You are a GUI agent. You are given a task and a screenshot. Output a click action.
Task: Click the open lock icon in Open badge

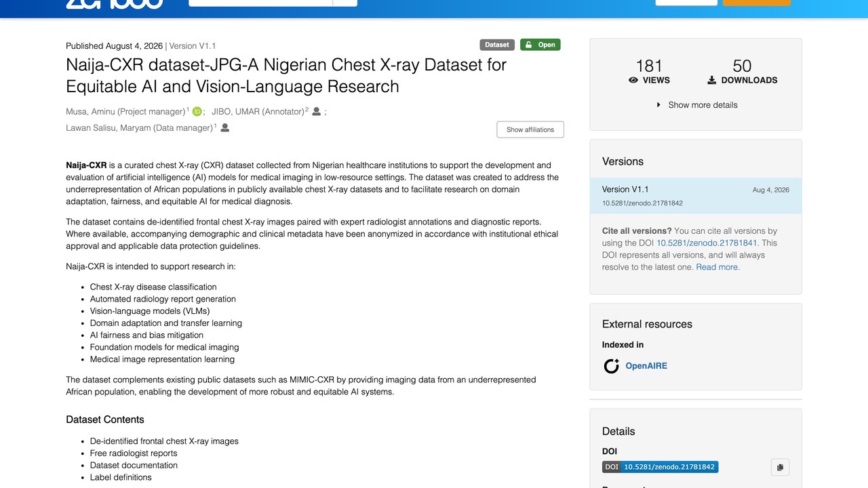(x=529, y=45)
